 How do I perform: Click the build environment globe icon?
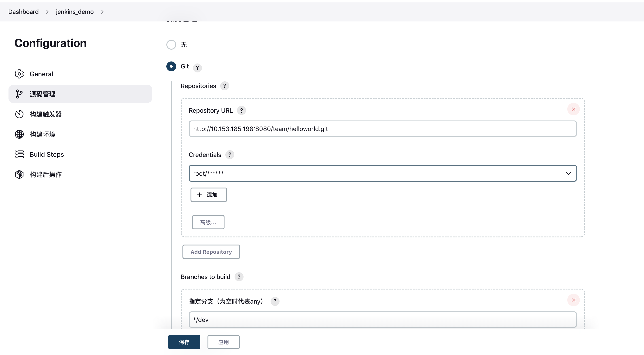coord(19,134)
